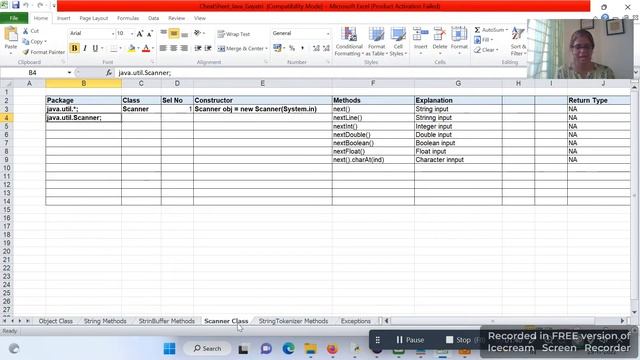This screenshot has width=640, height=360.
Task: Toggle Wrap Text
Action: [x=233, y=34]
